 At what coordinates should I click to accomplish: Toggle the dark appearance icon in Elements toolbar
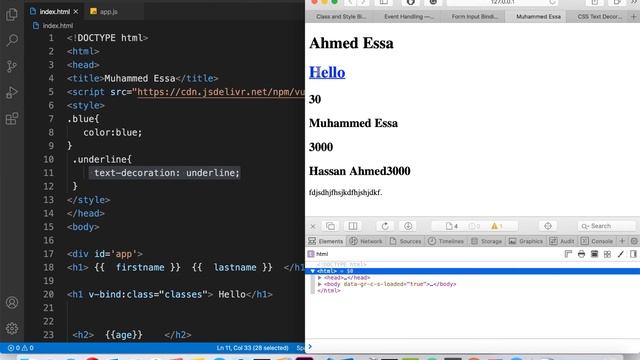(594, 254)
